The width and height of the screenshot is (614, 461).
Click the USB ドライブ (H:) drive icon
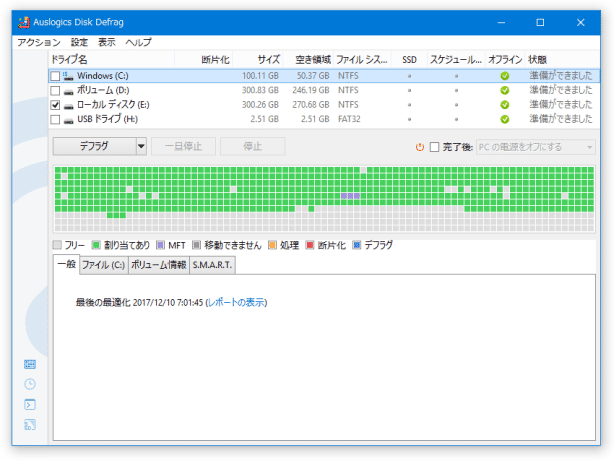click(69, 120)
